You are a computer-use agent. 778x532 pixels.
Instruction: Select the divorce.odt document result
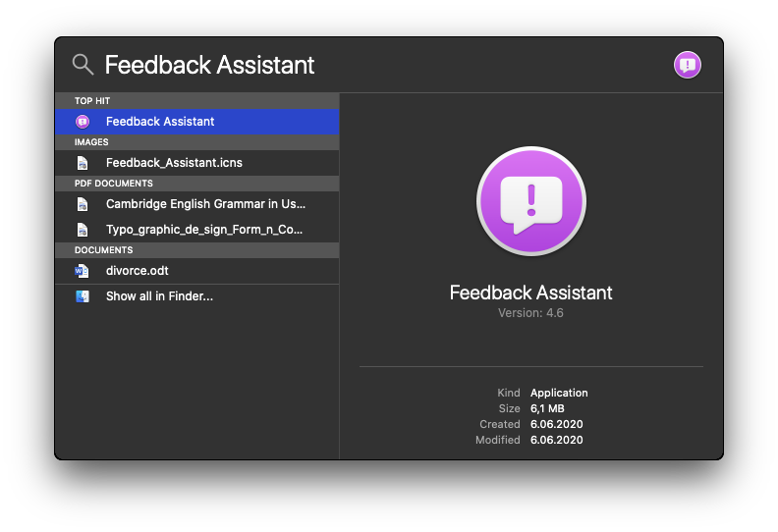click(x=197, y=271)
